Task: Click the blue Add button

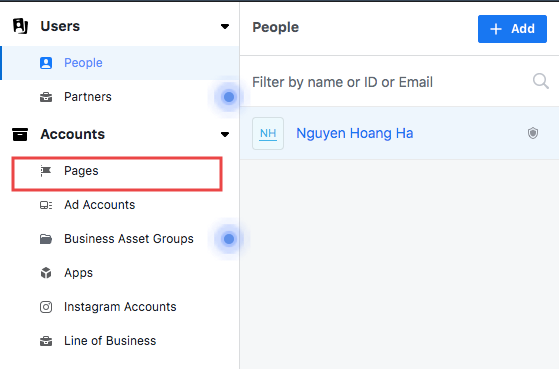Action: (512, 29)
